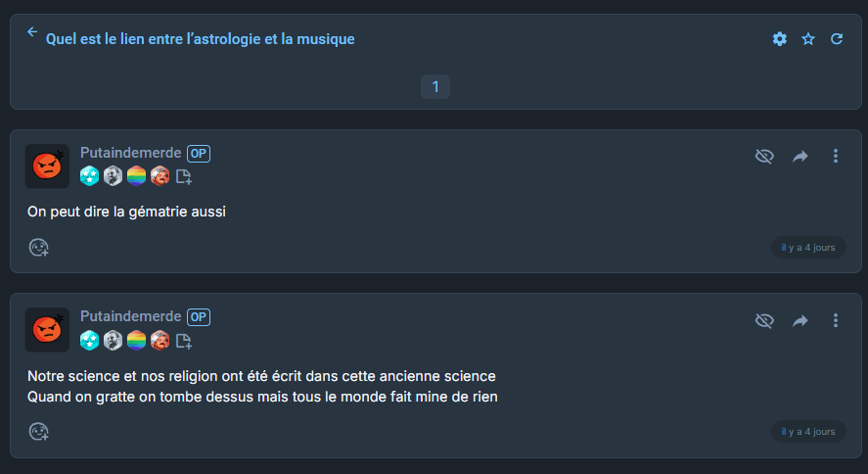Refresh the topic with reload icon
Image resolution: width=868 pixels, height=474 pixels.
pos(837,39)
